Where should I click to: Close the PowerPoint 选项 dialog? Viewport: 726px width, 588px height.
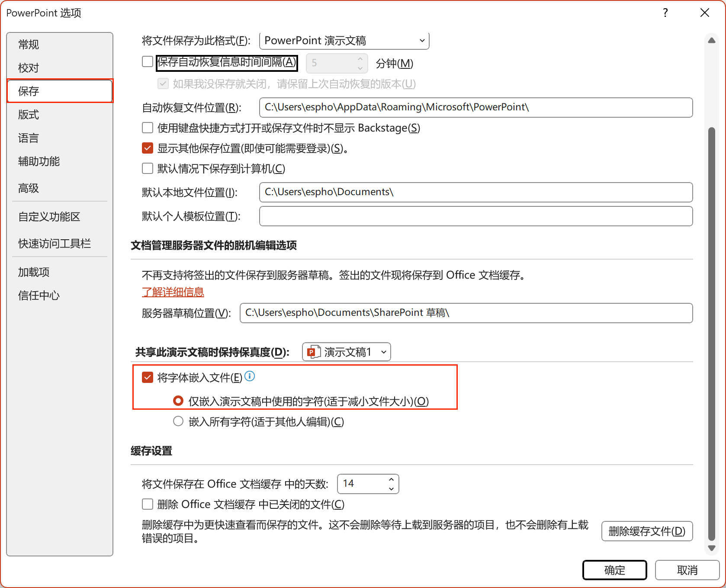tap(705, 13)
